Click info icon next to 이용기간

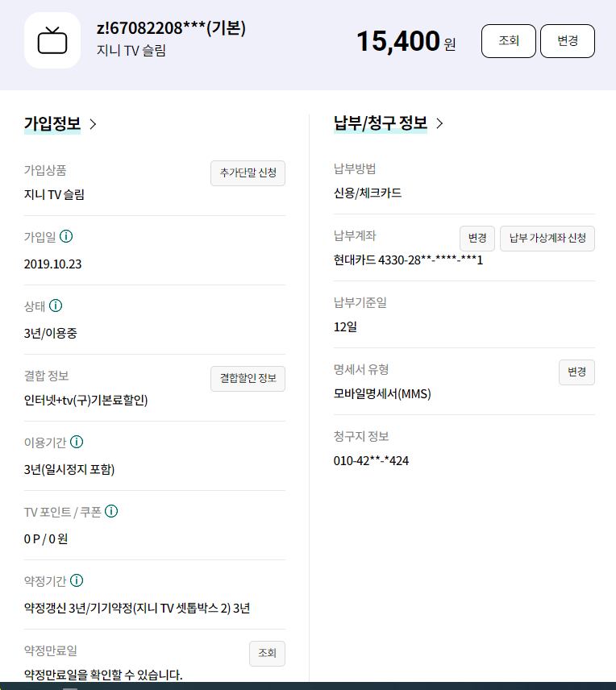77,443
